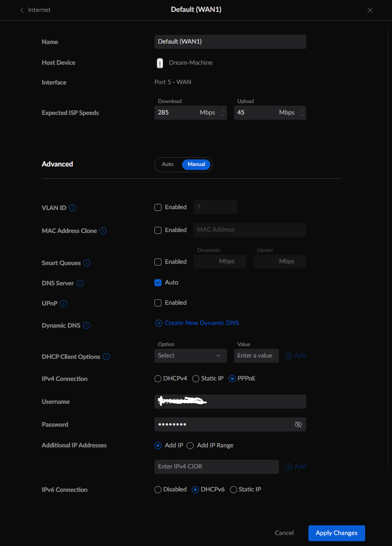This screenshot has width=392, height=546.
Task: Switch Advanced mode to Manual
Action: (x=196, y=164)
